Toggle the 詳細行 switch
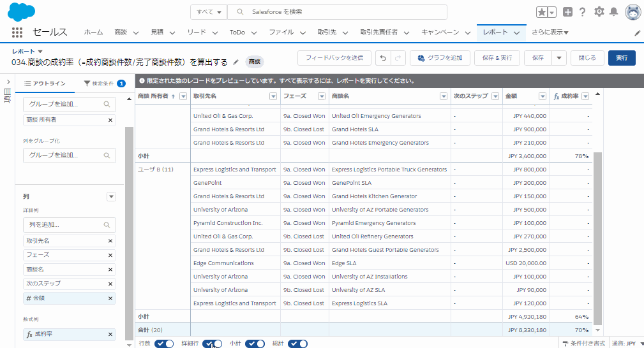This screenshot has width=644, height=348. click(x=212, y=344)
